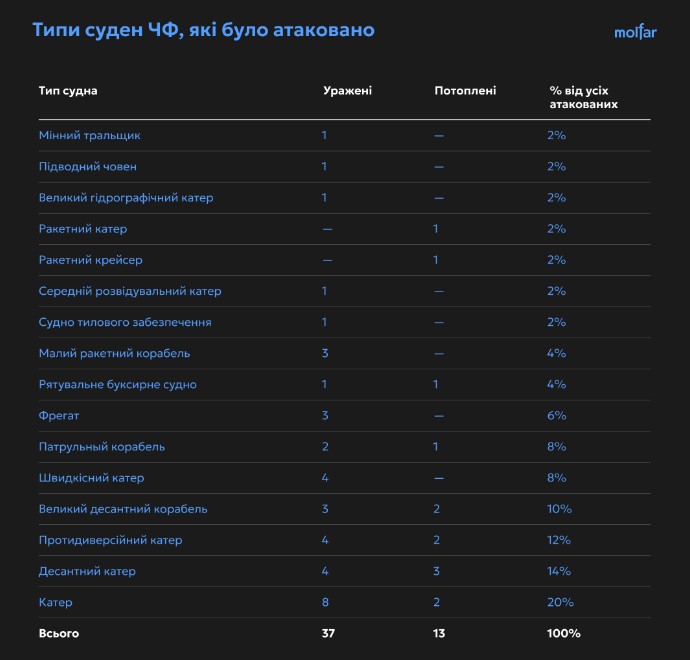Open the 'Мінний тральщик' row label

[89, 135]
